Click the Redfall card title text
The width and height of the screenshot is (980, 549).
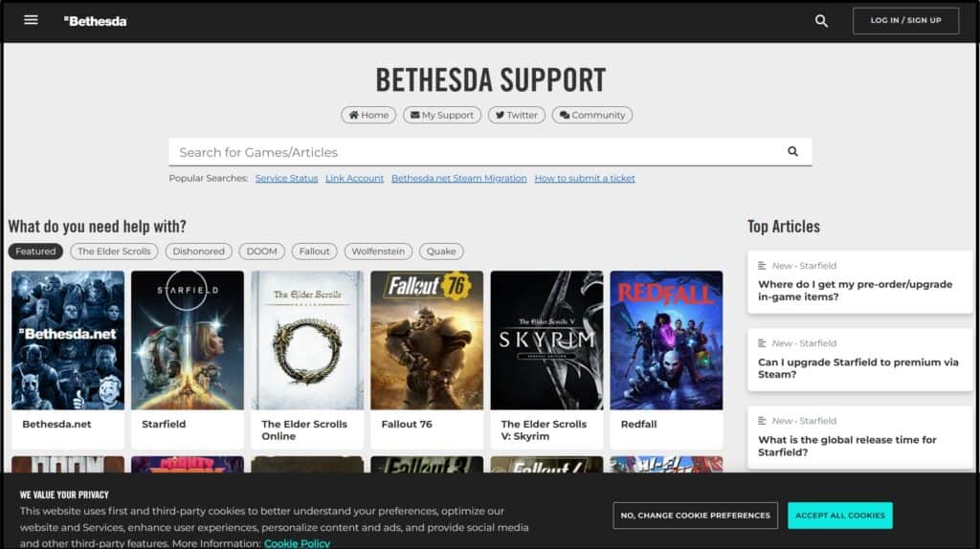638,424
